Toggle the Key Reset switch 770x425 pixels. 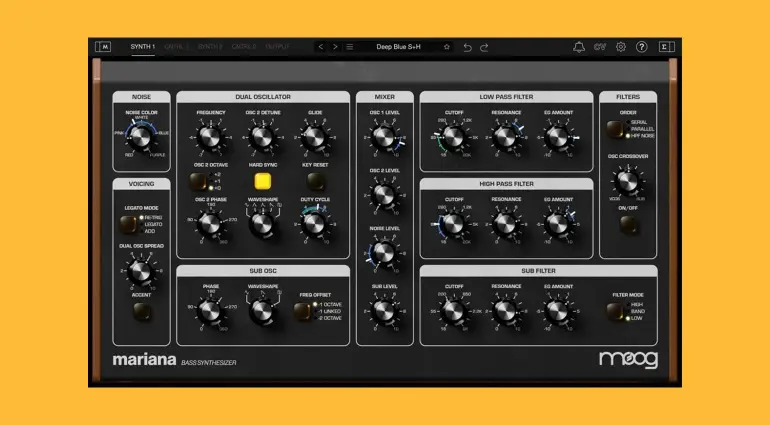[316, 181]
